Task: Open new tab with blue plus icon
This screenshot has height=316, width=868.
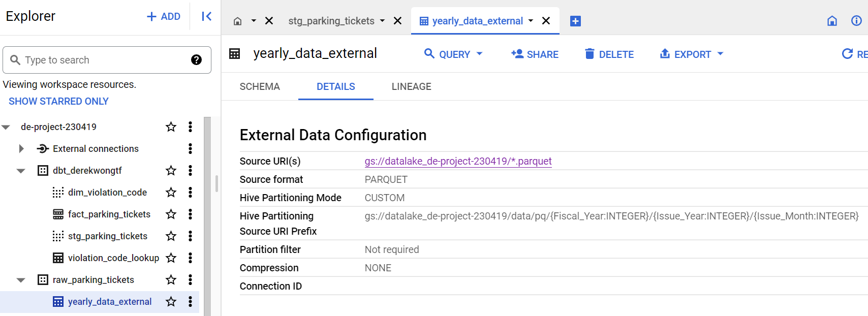Action: click(x=575, y=21)
